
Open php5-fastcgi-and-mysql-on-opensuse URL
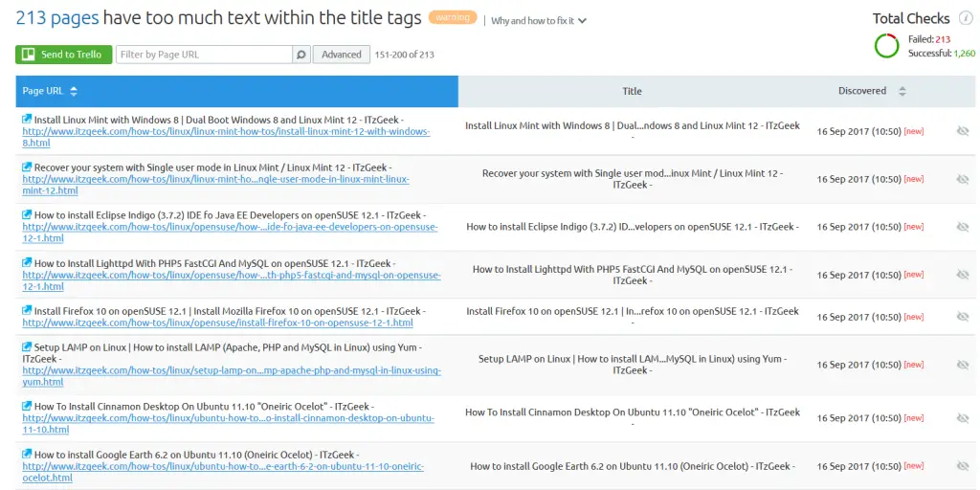click(x=232, y=280)
